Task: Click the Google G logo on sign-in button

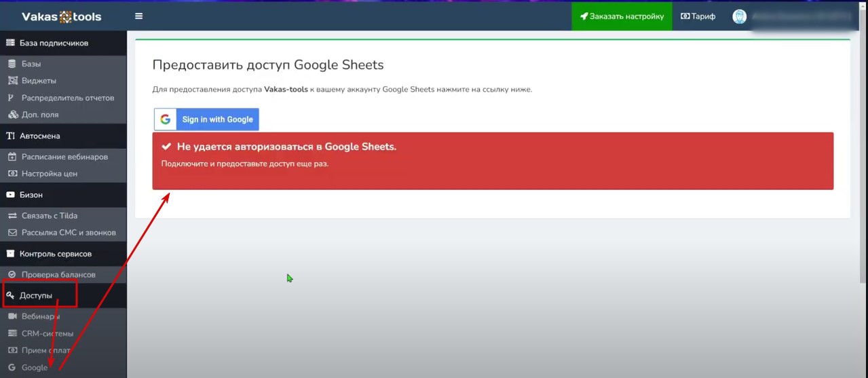Action: pyautogui.click(x=165, y=119)
